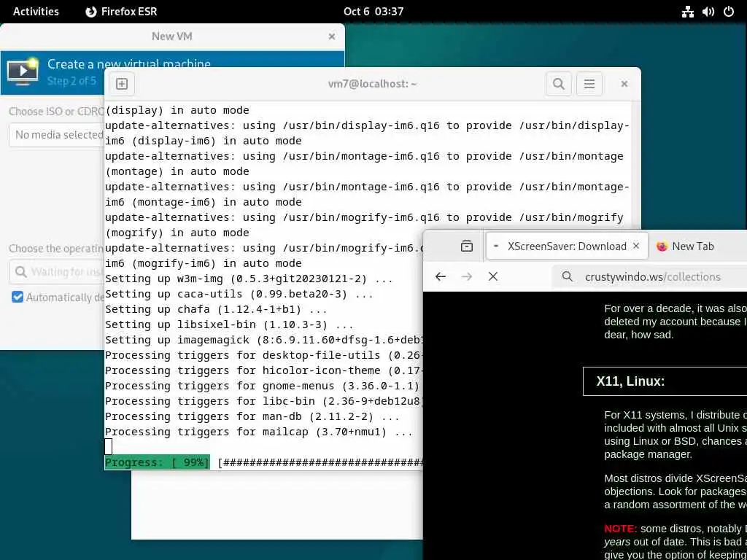
Task: Click the line "Processing triggers for gnome-menus"
Action: 263,386
